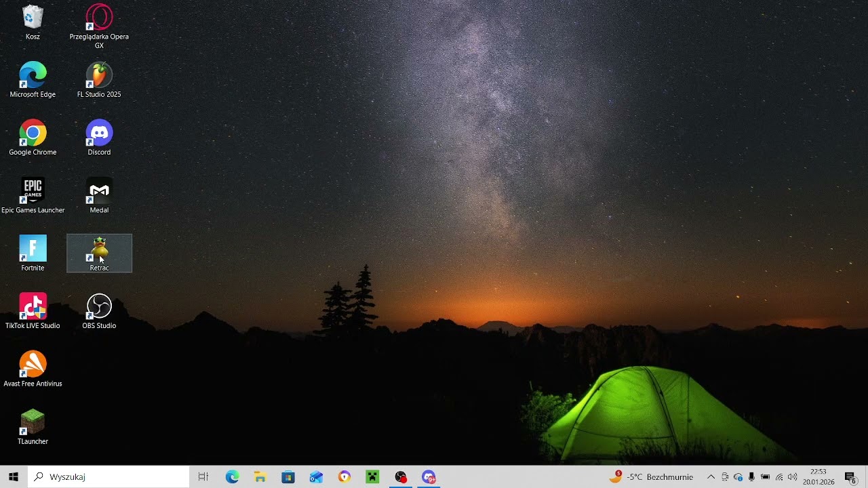Select the Fortnite desktop shortcut
868x488 pixels.
[33, 253]
